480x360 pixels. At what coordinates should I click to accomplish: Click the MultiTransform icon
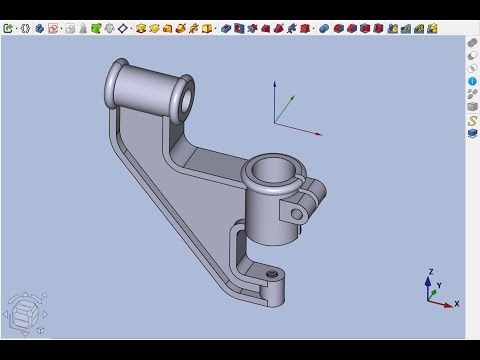(x=432, y=29)
